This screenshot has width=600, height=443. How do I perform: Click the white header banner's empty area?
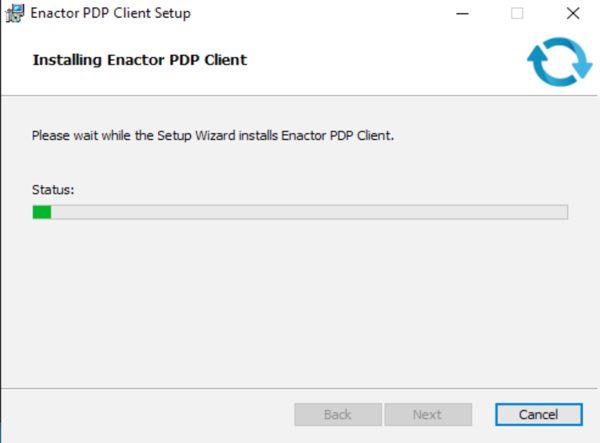point(380,62)
